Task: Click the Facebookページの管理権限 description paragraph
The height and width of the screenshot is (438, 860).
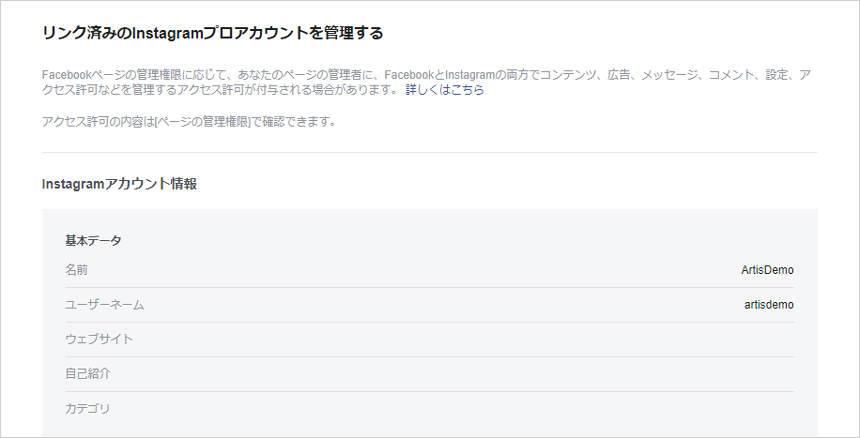Action: tap(426, 82)
